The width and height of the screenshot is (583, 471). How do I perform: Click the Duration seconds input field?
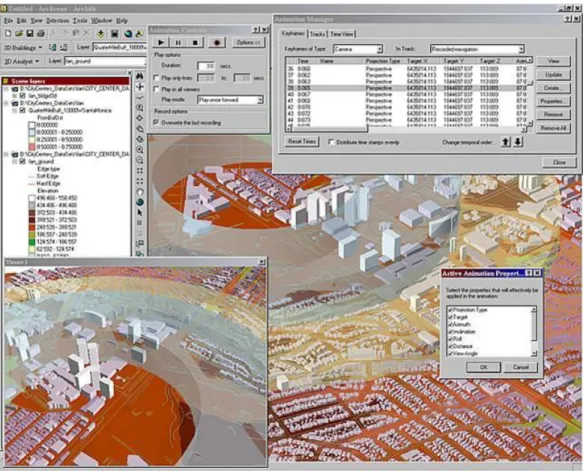[x=206, y=66]
